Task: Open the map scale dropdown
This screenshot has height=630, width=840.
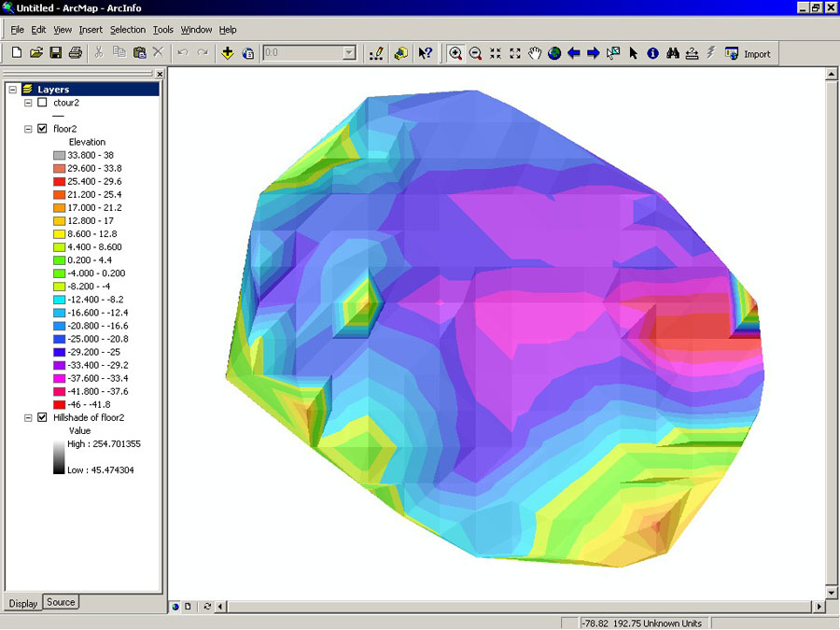Action: [x=349, y=52]
